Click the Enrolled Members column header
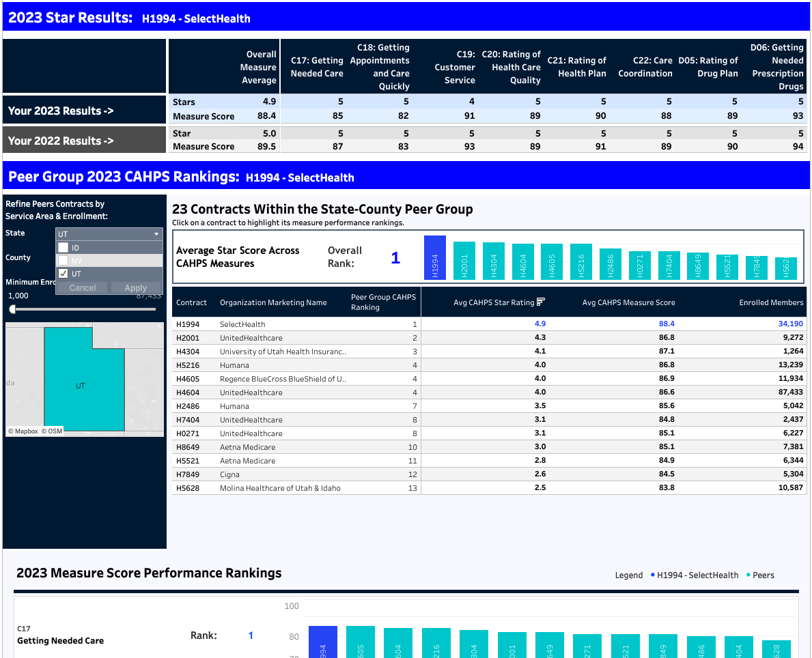 [x=771, y=302]
